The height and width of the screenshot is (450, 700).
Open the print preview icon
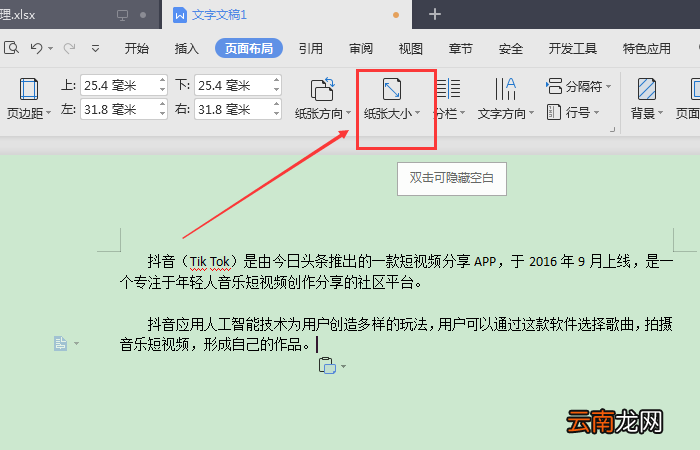click(11, 47)
